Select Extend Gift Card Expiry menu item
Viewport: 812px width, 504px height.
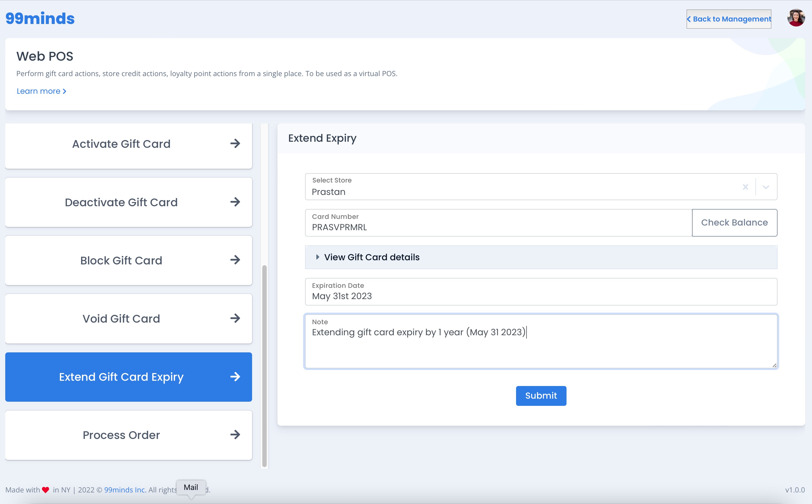click(x=129, y=377)
